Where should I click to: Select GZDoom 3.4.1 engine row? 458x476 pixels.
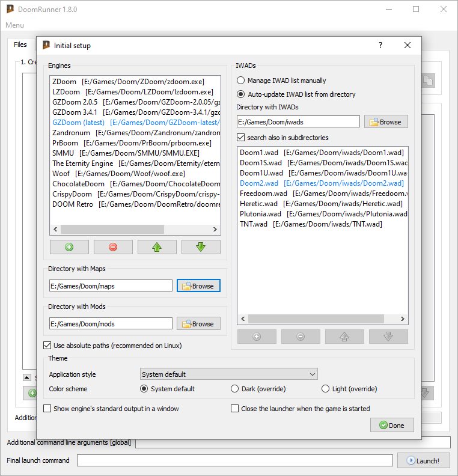tap(135, 112)
